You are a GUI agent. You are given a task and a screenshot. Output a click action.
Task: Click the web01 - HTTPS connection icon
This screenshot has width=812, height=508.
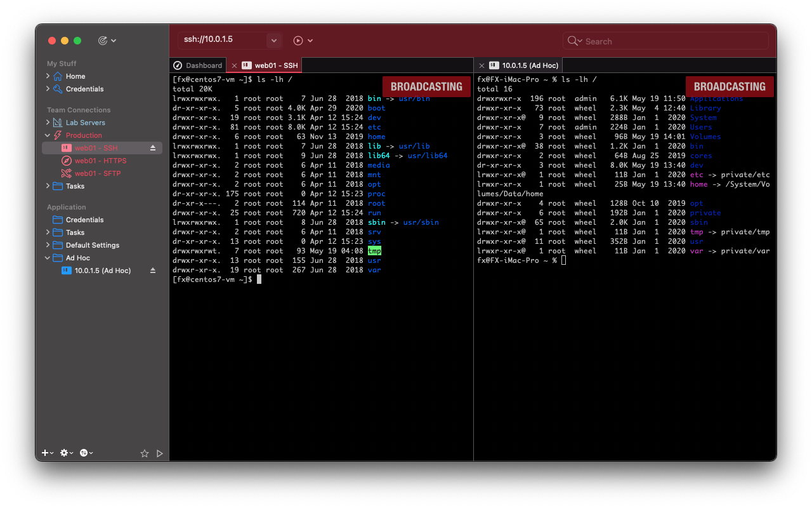(66, 161)
